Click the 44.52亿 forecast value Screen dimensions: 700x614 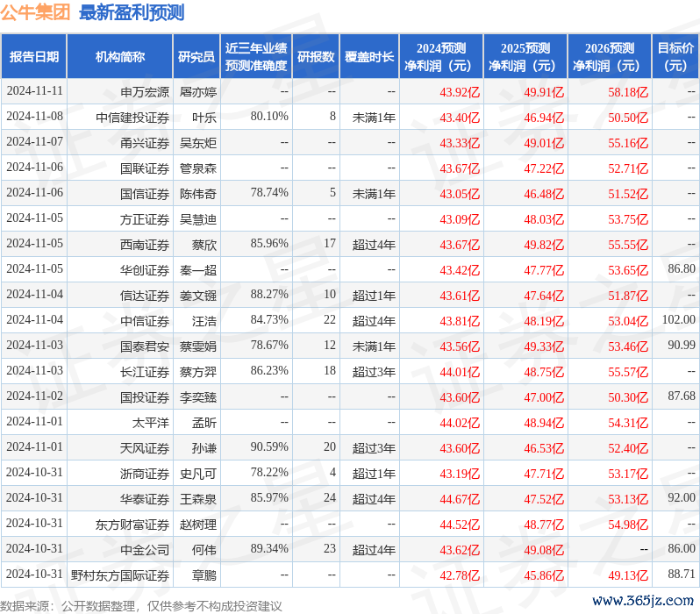click(x=460, y=525)
